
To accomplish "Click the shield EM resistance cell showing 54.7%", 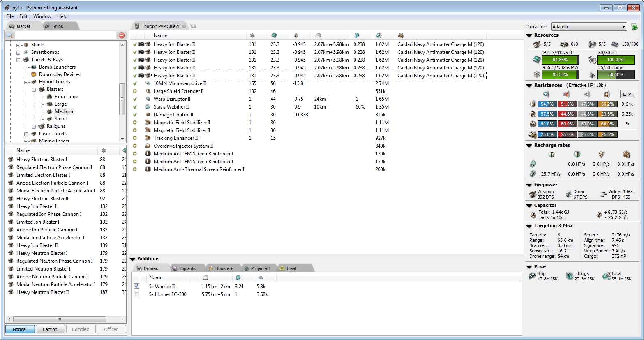I will pos(547,104).
